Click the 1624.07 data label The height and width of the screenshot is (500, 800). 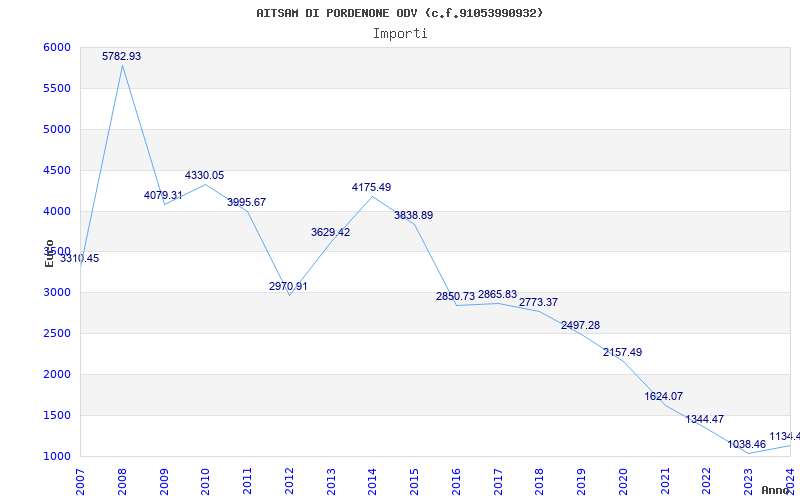[664, 397]
